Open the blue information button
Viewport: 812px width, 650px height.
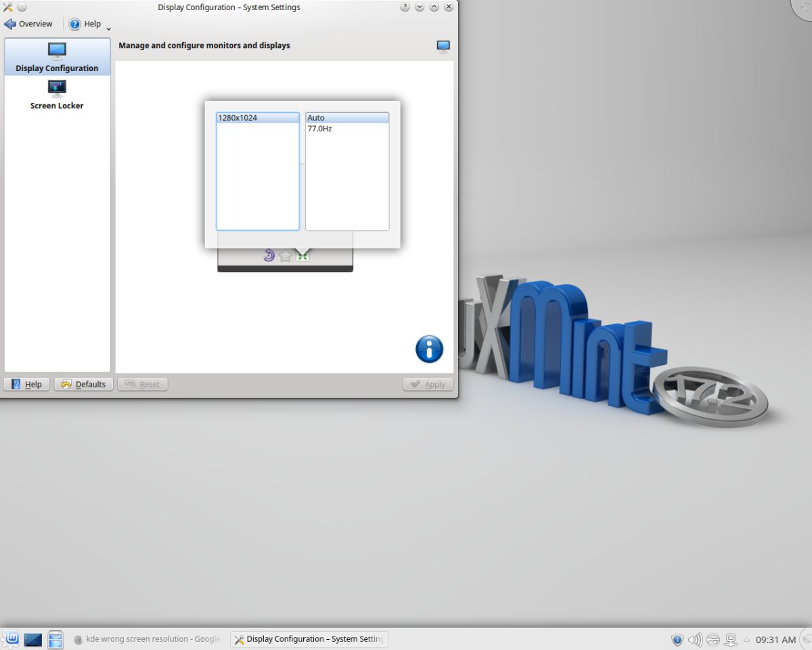tap(429, 349)
